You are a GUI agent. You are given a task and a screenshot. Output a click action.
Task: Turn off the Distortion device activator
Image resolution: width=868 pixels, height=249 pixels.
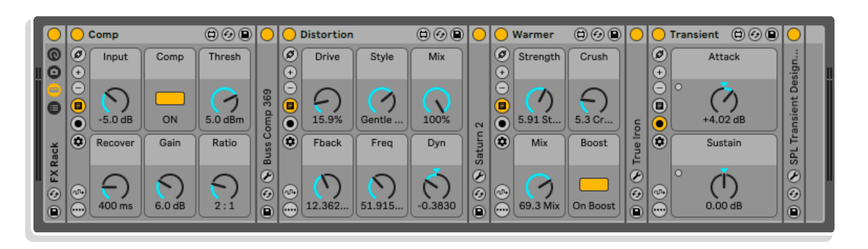pyautogui.click(x=289, y=34)
